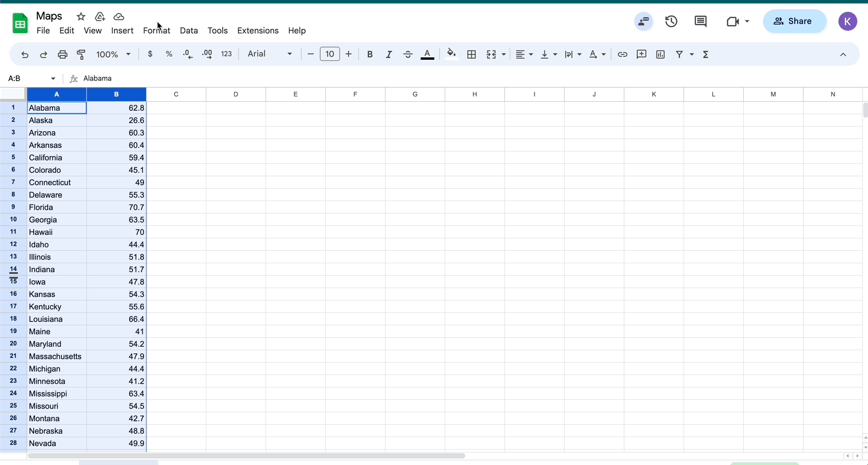Click the Insert comment icon
The height and width of the screenshot is (465, 868).
(x=641, y=54)
